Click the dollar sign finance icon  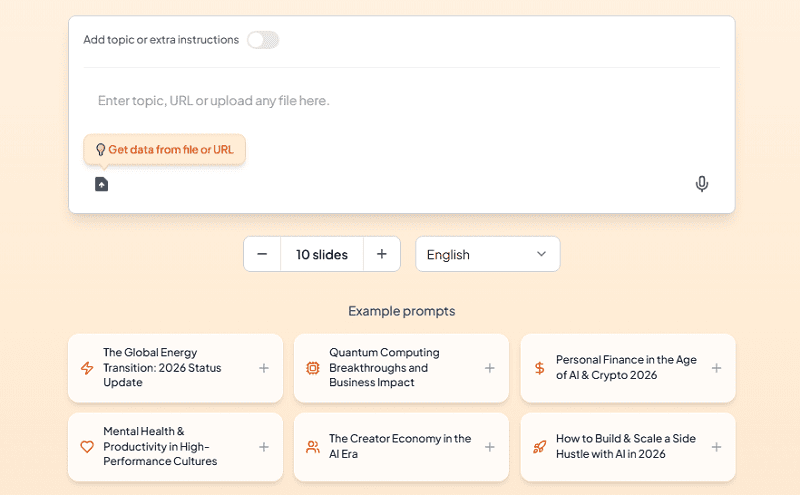tap(540, 368)
